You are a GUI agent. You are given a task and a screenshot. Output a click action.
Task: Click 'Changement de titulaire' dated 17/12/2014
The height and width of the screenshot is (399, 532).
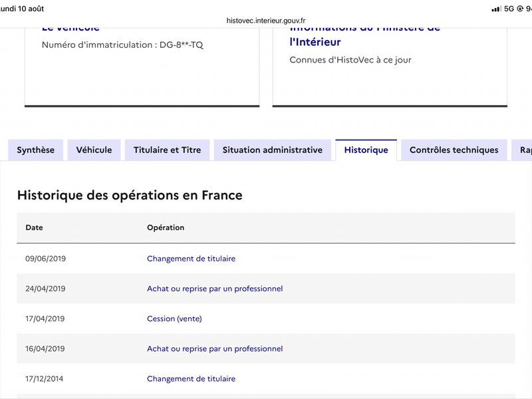click(191, 378)
